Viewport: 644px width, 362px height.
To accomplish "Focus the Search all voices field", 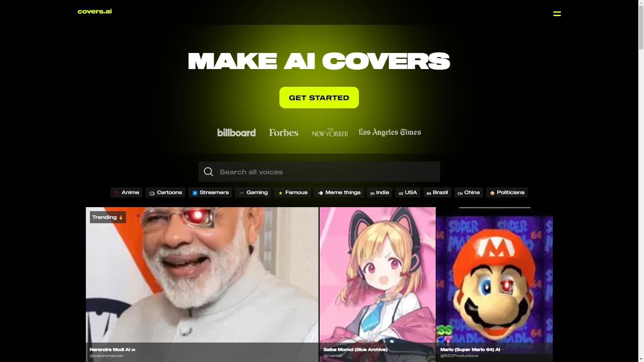I will pos(319,172).
